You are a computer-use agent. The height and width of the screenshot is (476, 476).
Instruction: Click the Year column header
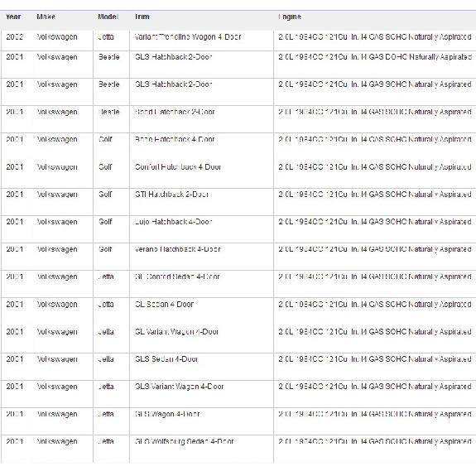pos(13,17)
